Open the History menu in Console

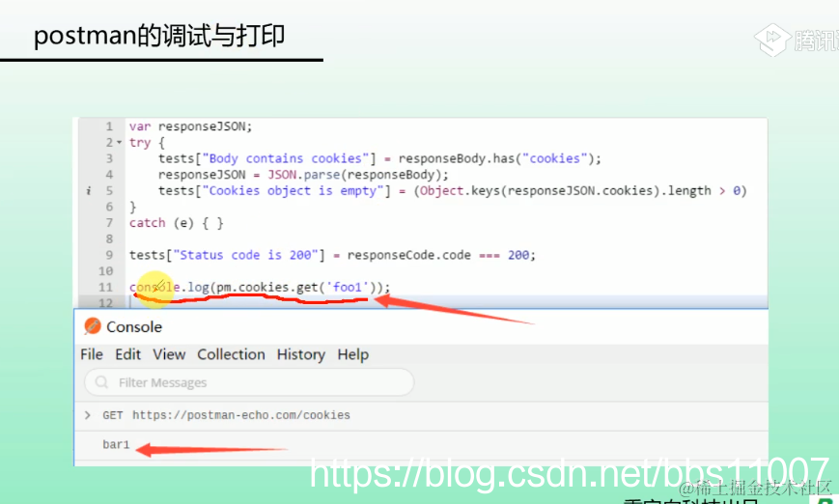[x=300, y=354]
